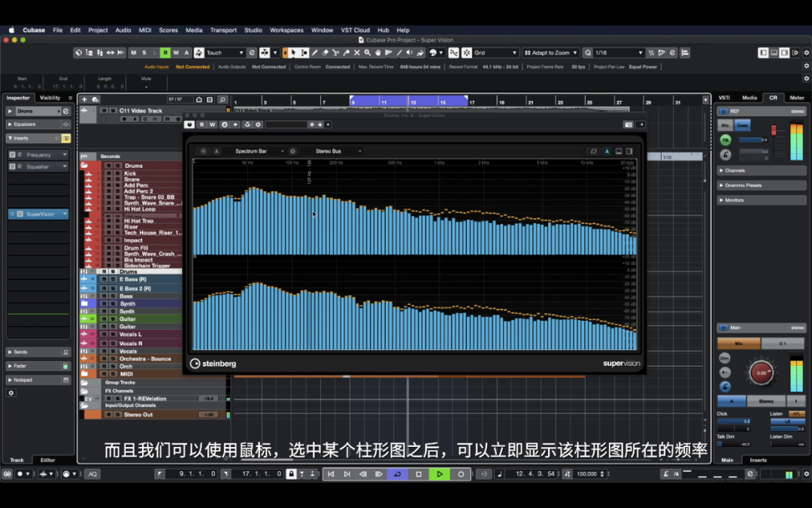Switch to the Media tab
Viewport: 812px width, 508px height.
coord(750,97)
